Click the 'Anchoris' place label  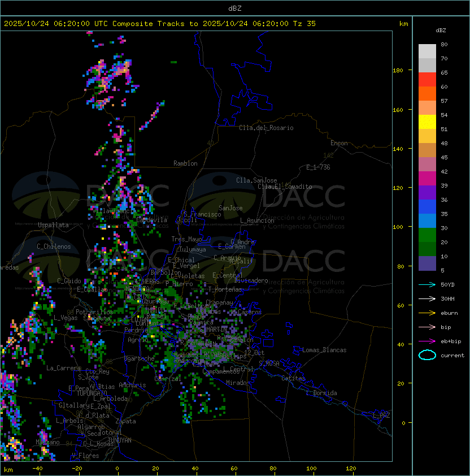tap(132, 385)
